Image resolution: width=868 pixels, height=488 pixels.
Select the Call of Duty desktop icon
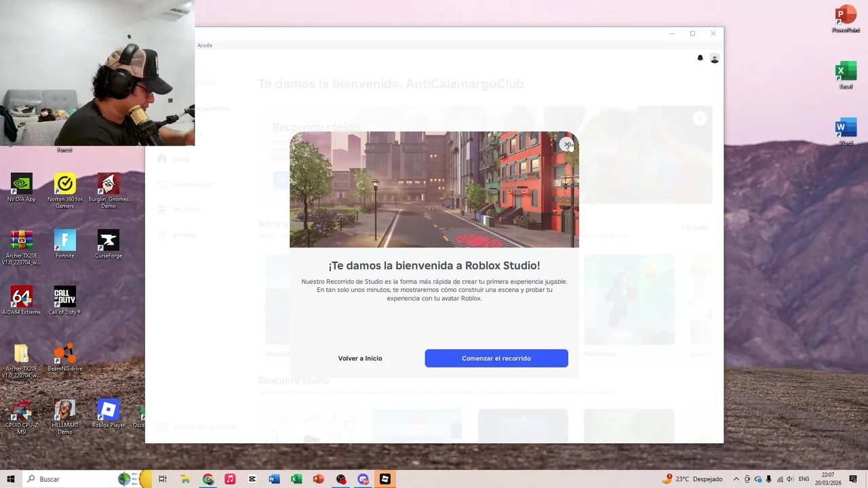(x=65, y=300)
